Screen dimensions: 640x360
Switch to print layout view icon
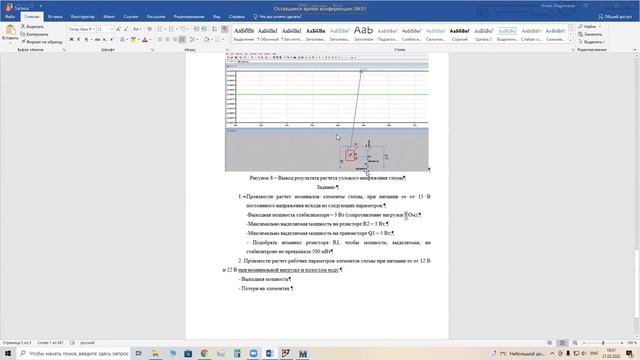562,343
